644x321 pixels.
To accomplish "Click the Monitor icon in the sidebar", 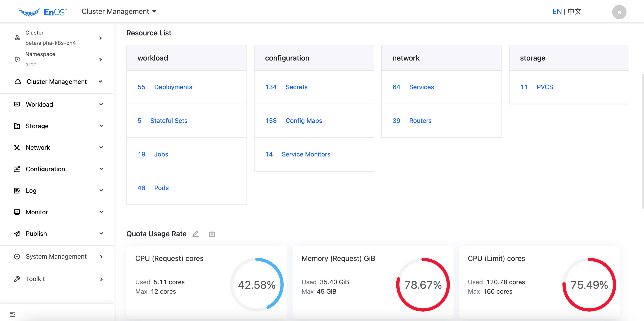I will (x=17, y=212).
